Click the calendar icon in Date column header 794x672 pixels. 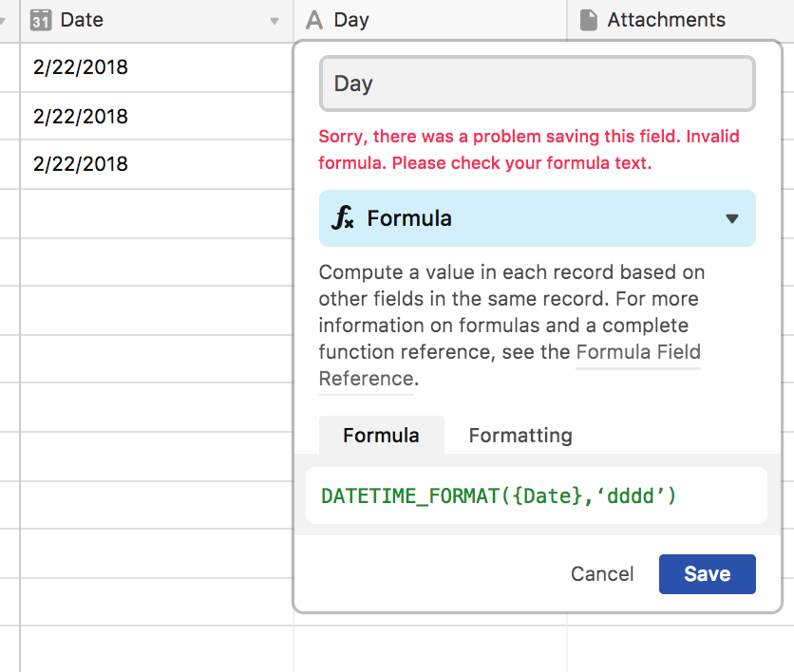tap(41, 20)
